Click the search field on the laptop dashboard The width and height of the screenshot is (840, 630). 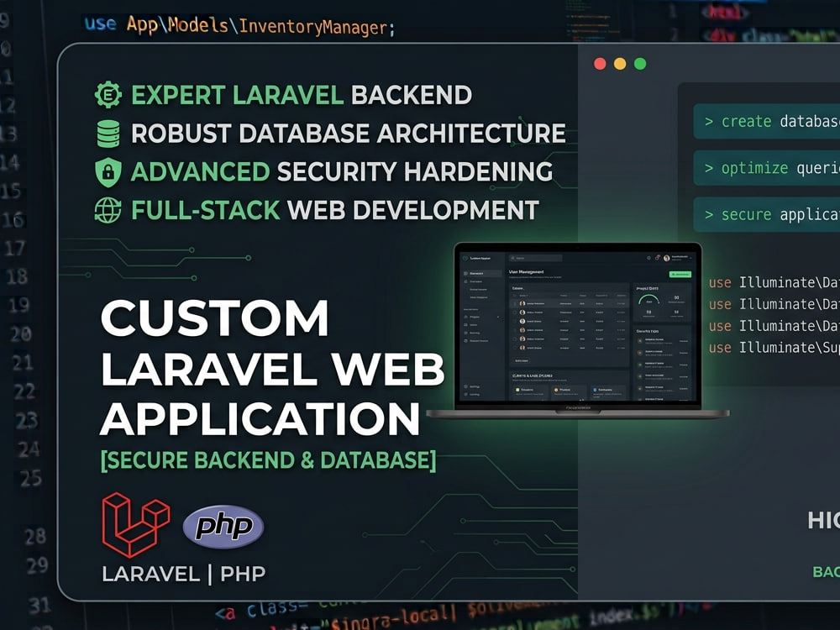pyautogui.click(x=535, y=258)
